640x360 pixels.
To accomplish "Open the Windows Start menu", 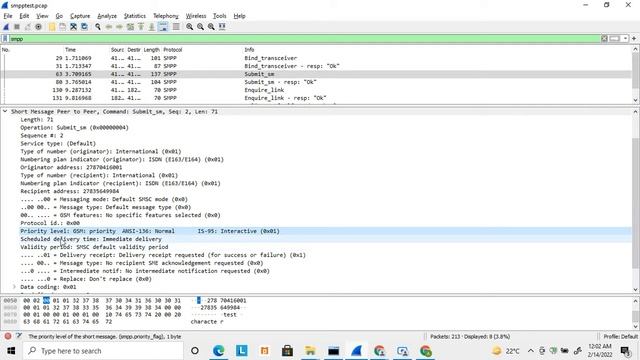I will point(11,351).
